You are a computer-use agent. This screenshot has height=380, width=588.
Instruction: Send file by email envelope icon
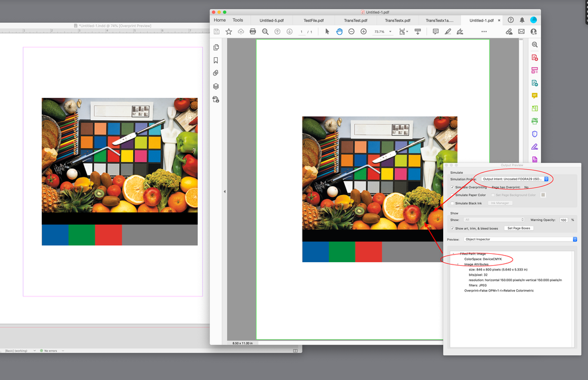pos(521,32)
